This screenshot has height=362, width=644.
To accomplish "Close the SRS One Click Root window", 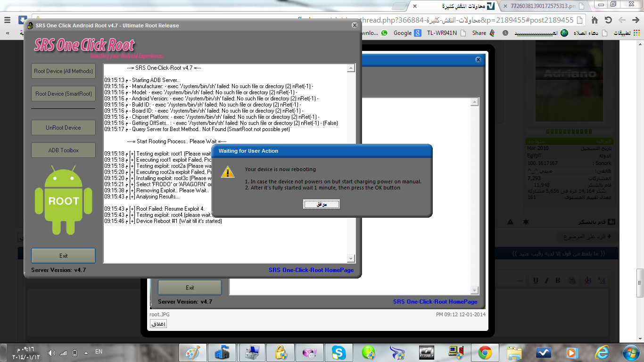I will pyautogui.click(x=355, y=25).
